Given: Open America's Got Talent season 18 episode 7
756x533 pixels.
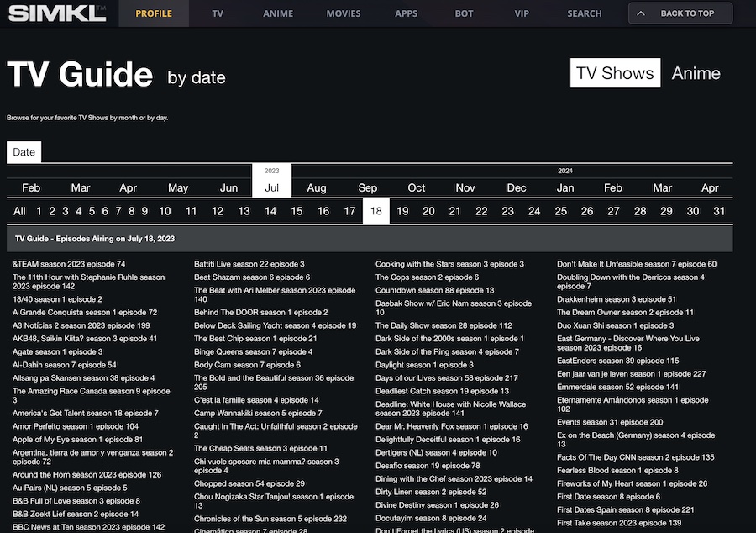Looking at the screenshot, I should pos(86,413).
